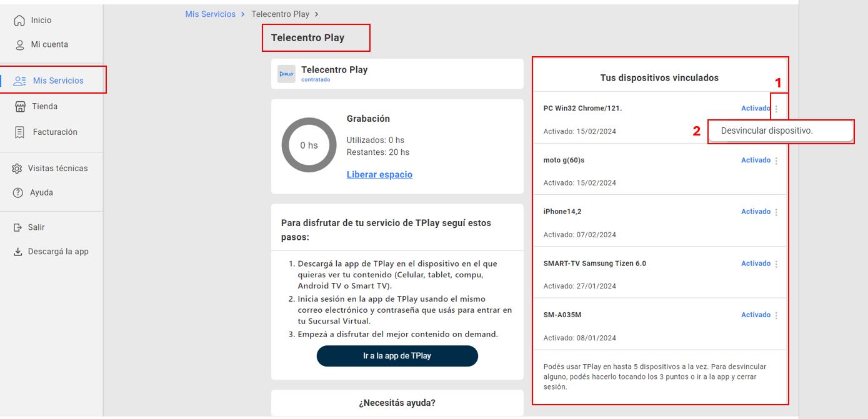Go to Mis Servicios breadcrumb link

(211, 14)
